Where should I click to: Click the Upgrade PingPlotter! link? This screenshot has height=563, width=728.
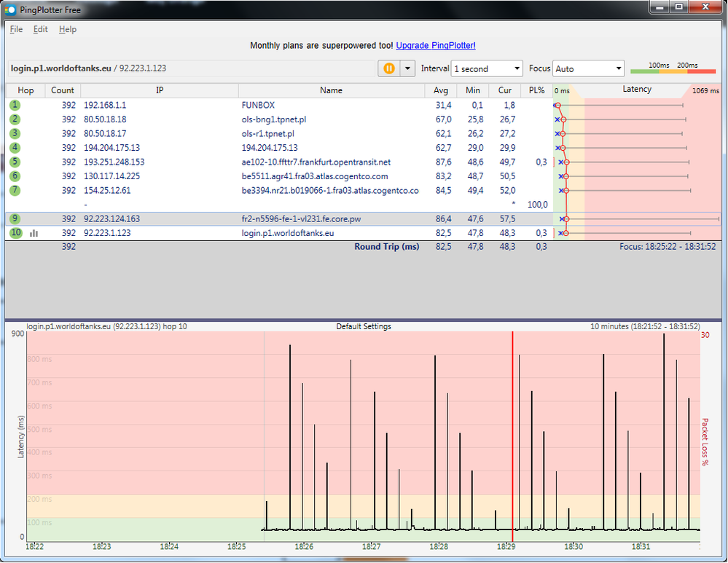click(x=436, y=45)
